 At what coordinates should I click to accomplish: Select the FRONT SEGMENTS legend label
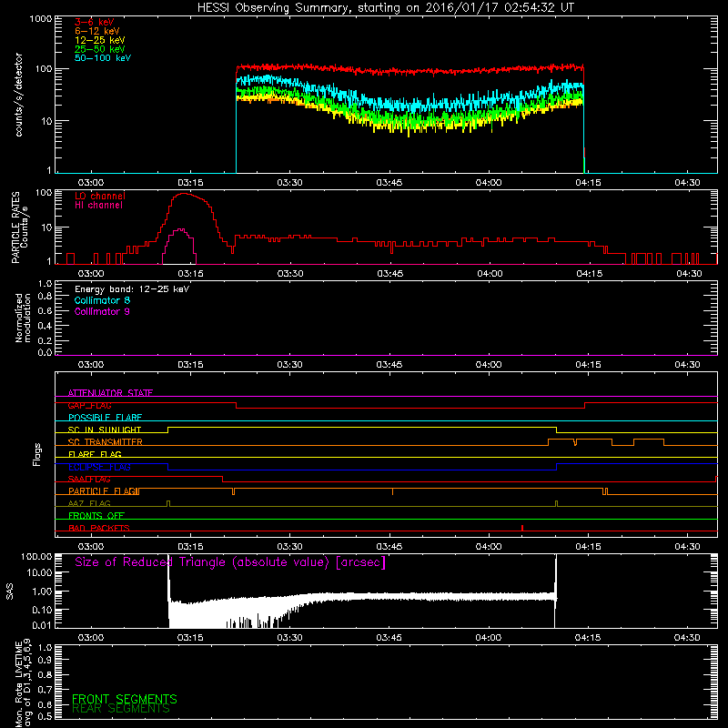click(125, 699)
